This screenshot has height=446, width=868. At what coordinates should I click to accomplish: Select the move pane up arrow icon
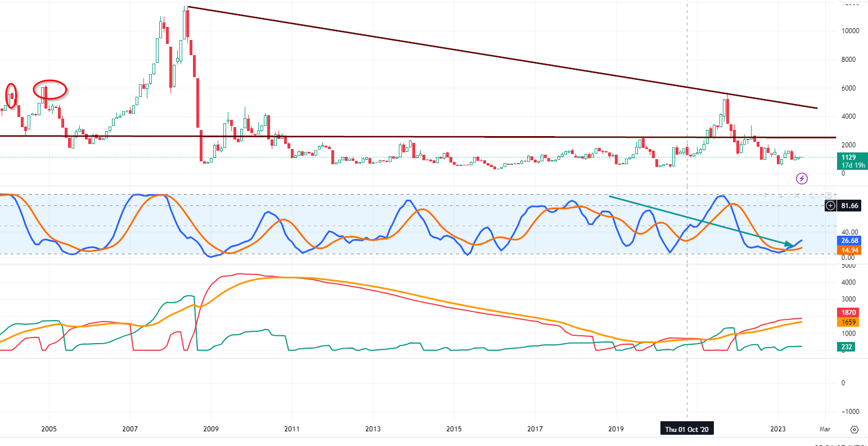[x=766, y=195]
